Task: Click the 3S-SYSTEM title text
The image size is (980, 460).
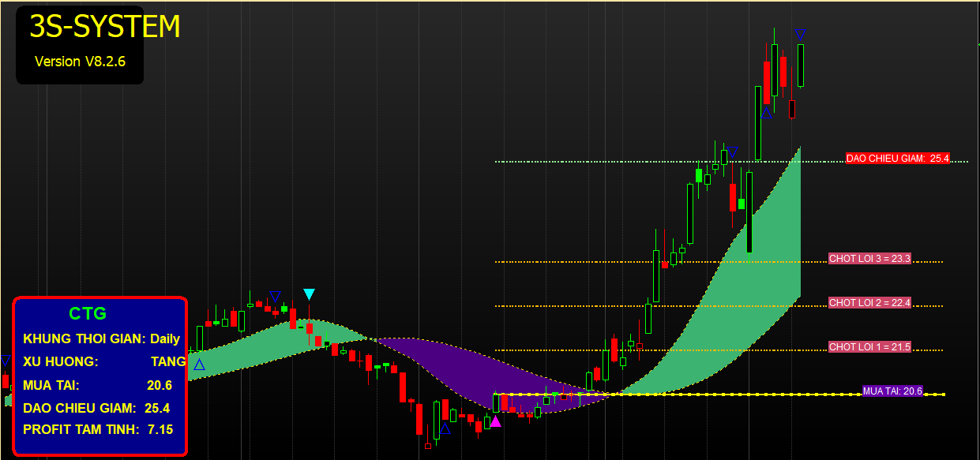Action: (x=105, y=27)
